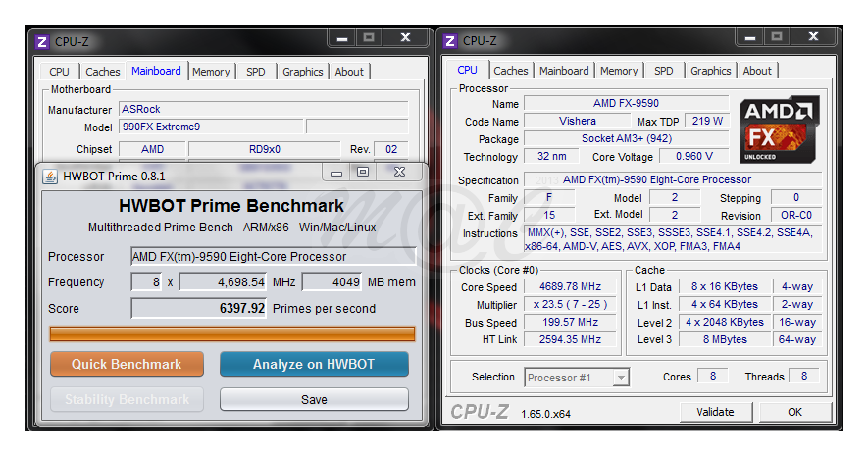Click the CPU-Z logo icon in right window title bar

click(x=450, y=41)
